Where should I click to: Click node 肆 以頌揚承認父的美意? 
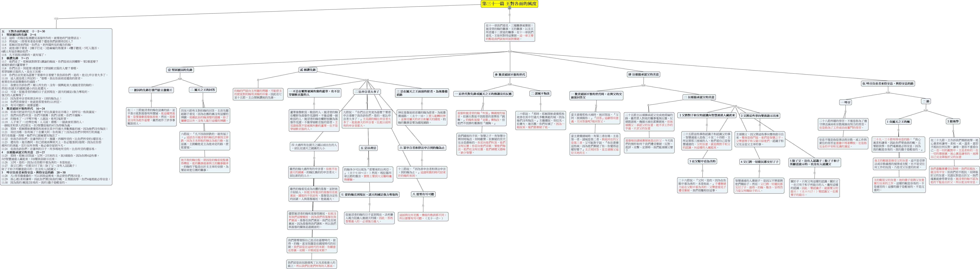pyautogui.click(x=643, y=75)
